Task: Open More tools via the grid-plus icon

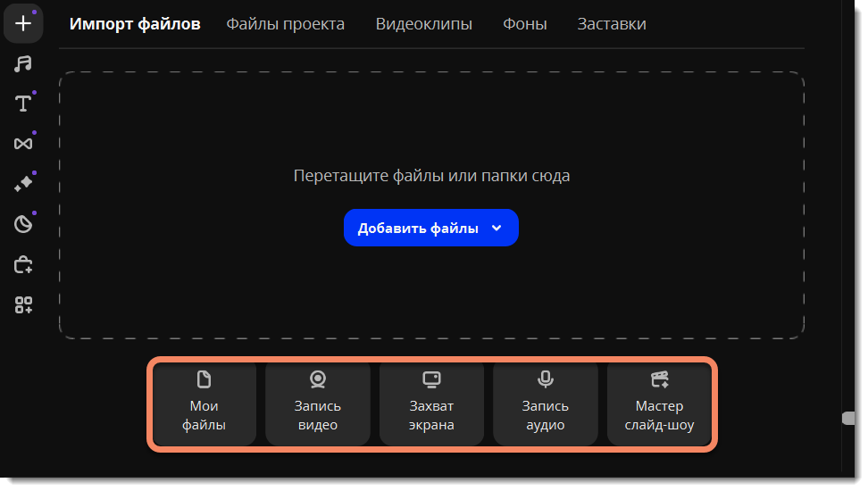Action: (x=23, y=305)
